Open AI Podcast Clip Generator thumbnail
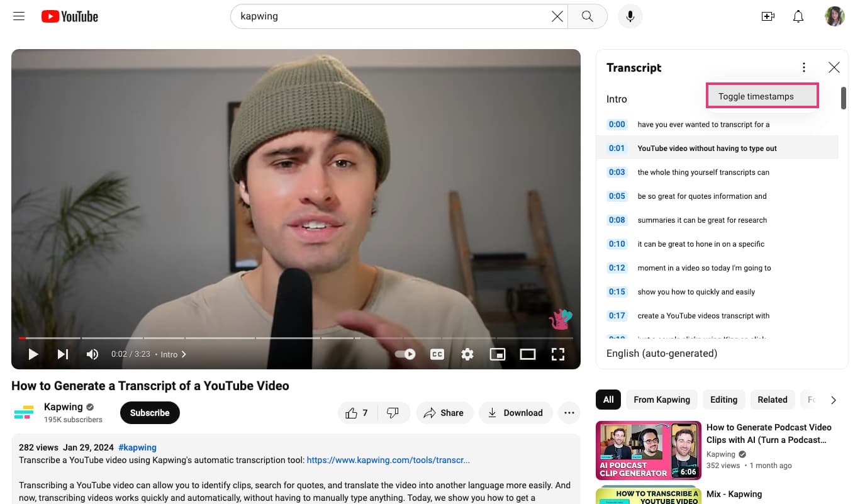Screen dimensions: 860x504 (649, 450)
